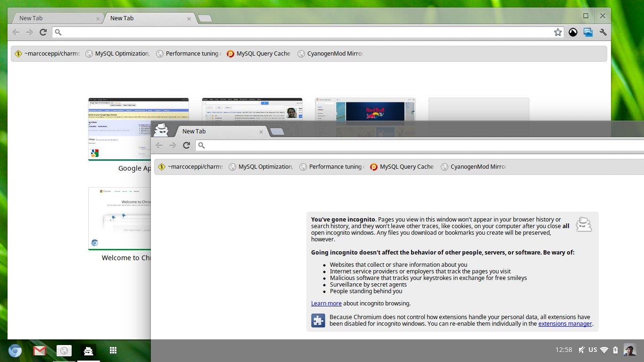Image resolution: width=644 pixels, height=362 pixels.
Task: Open the Wi-Fi network status icon
Action: [604, 350]
